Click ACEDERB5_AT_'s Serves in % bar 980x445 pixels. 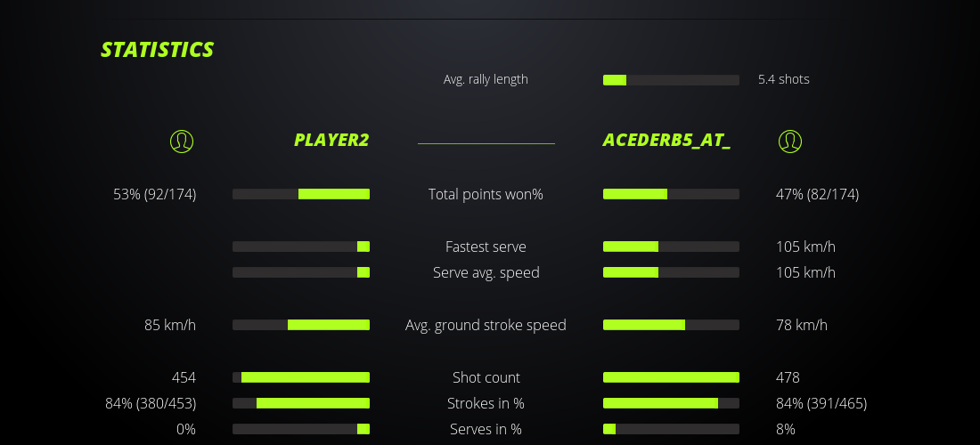point(671,429)
